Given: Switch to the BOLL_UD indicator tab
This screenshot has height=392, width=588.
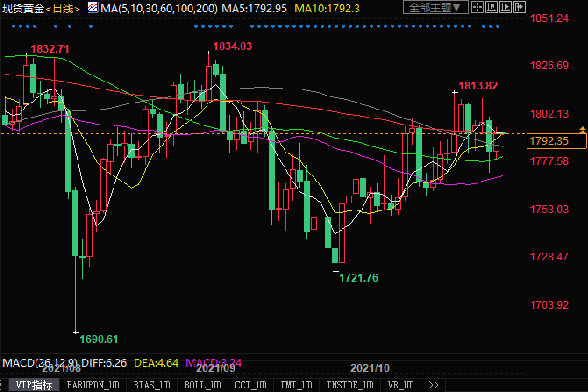Looking at the screenshot, I should pyautogui.click(x=202, y=385).
